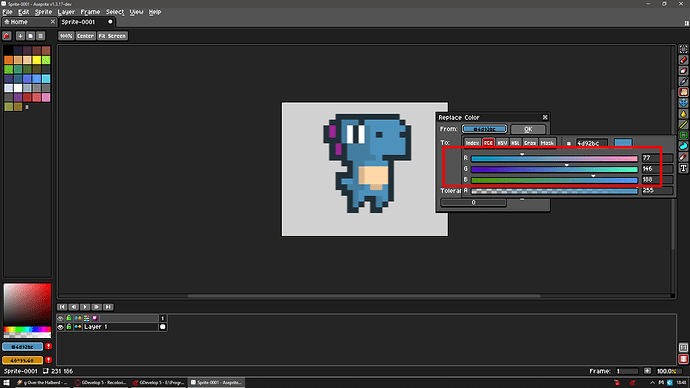This screenshot has width=690, height=388.
Task: Select the blur/jumble tool above text tool
Action: [x=683, y=157]
